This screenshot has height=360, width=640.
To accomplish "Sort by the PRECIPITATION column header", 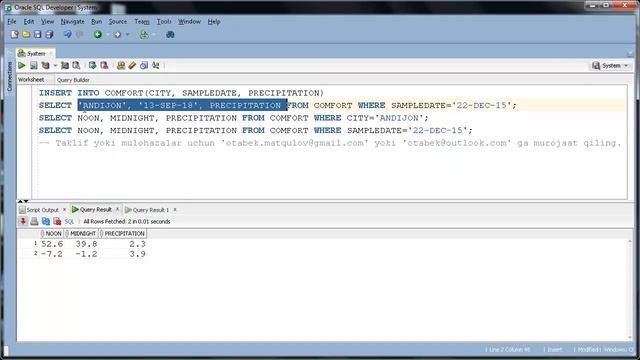I will [122, 233].
